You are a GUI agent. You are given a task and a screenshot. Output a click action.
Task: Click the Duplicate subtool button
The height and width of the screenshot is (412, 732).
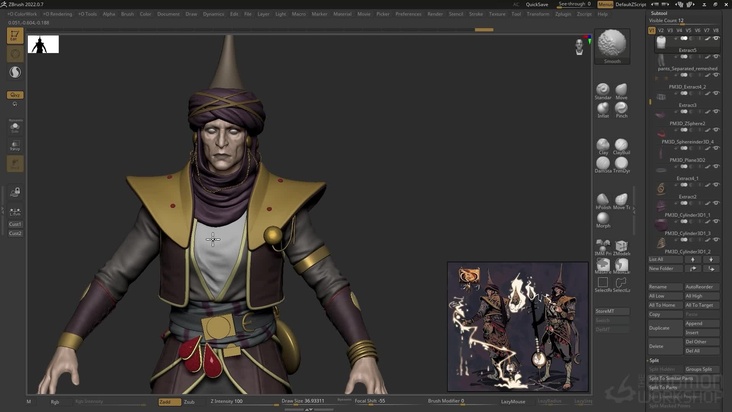665,328
